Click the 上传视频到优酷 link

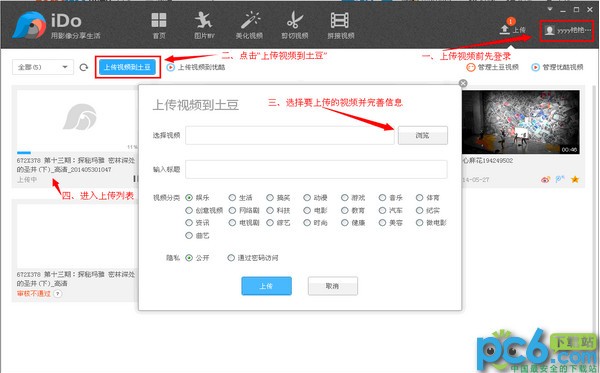196,67
